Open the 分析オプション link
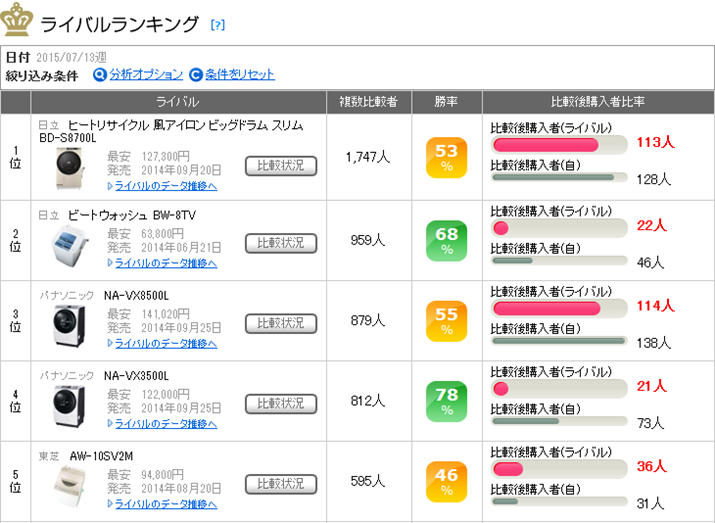This screenshot has height=523, width=715. (x=146, y=74)
